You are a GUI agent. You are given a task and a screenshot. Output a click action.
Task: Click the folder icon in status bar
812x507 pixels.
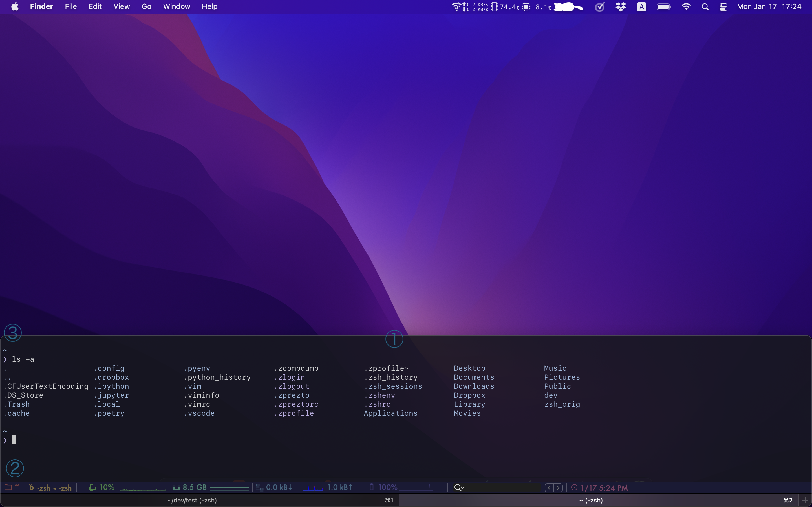click(8, 487)
